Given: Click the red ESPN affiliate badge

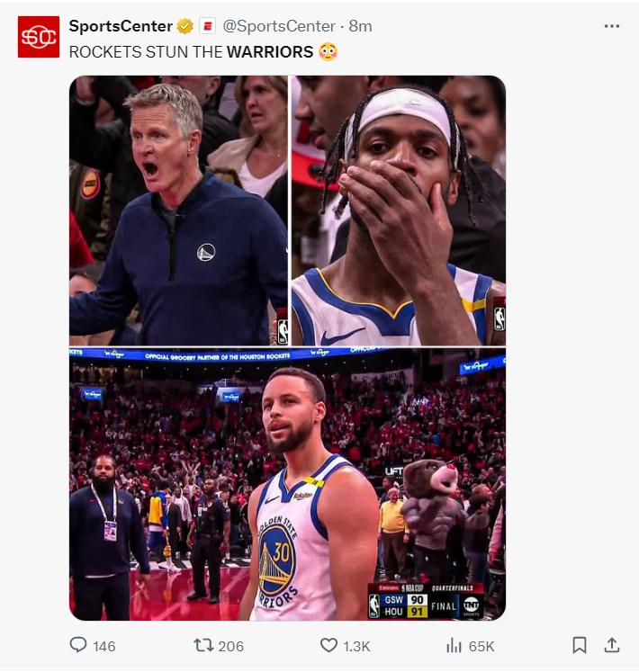Looking at the screenshot, I should click(x=207, y=26).
